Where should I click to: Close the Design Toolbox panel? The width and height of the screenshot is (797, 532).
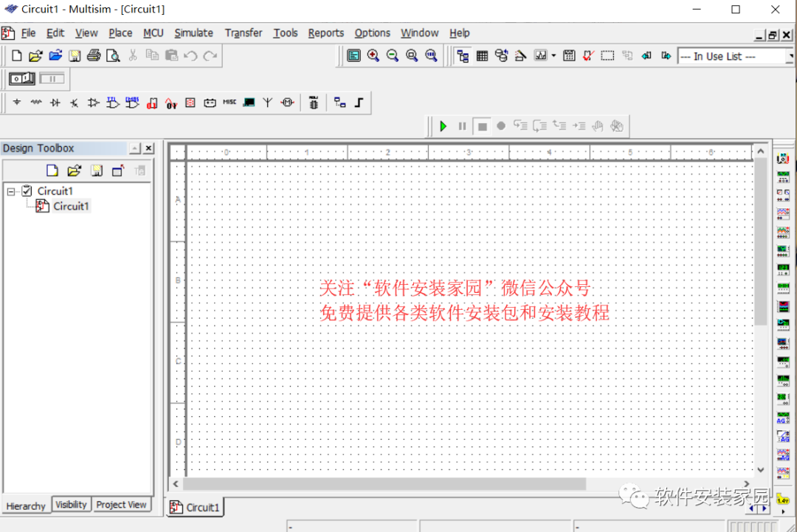[148, 148]
